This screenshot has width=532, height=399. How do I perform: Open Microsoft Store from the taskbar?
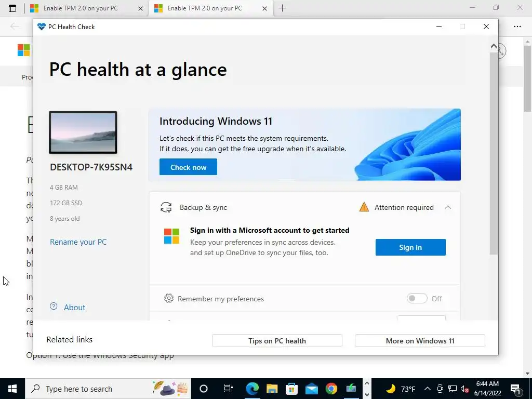[x=291, y=389]
